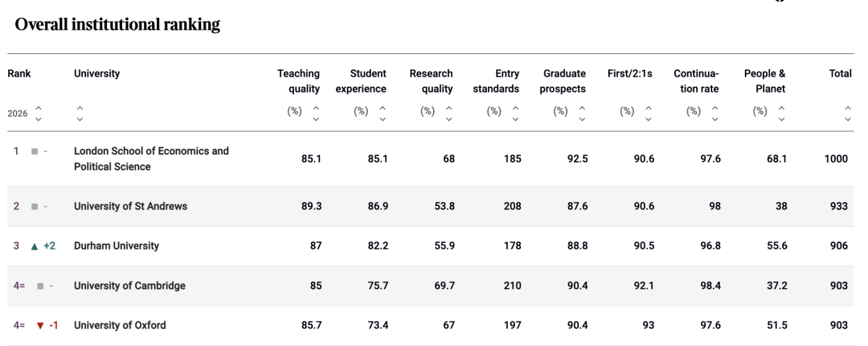
Task: Sort by Rank 2026 column arrows
Action: [x=39, y=113]
